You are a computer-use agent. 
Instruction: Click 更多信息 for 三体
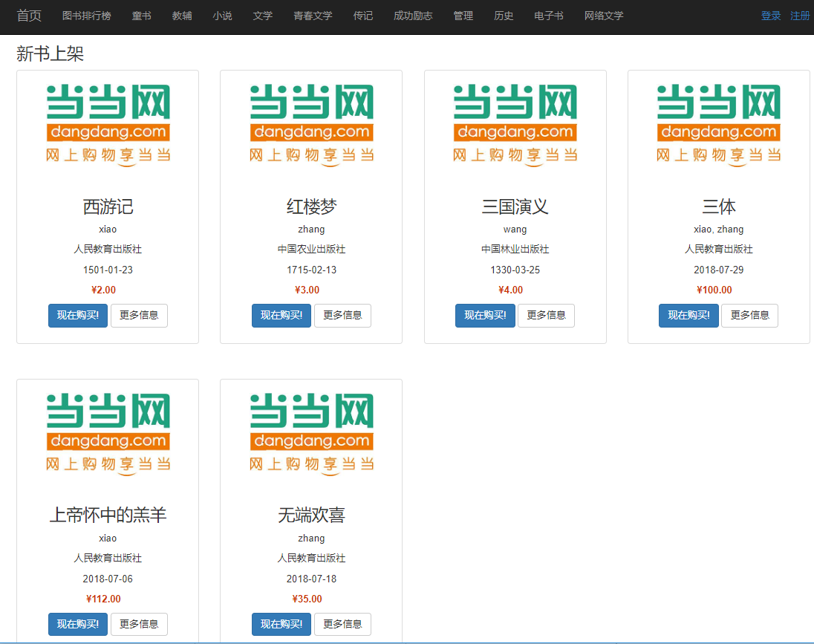749,315
